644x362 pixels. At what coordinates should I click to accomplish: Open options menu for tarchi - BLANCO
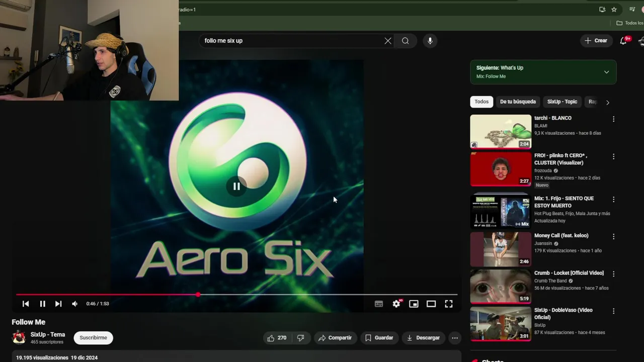(x=613, y=119)
